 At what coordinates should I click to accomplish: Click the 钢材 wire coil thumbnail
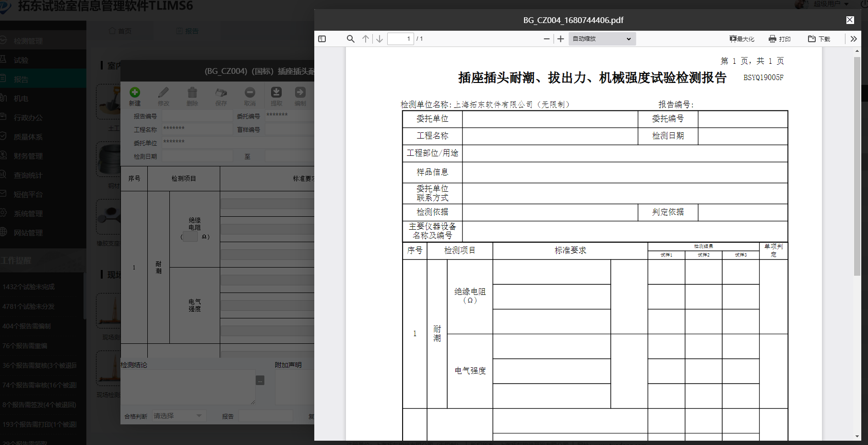tap(109, 160)
